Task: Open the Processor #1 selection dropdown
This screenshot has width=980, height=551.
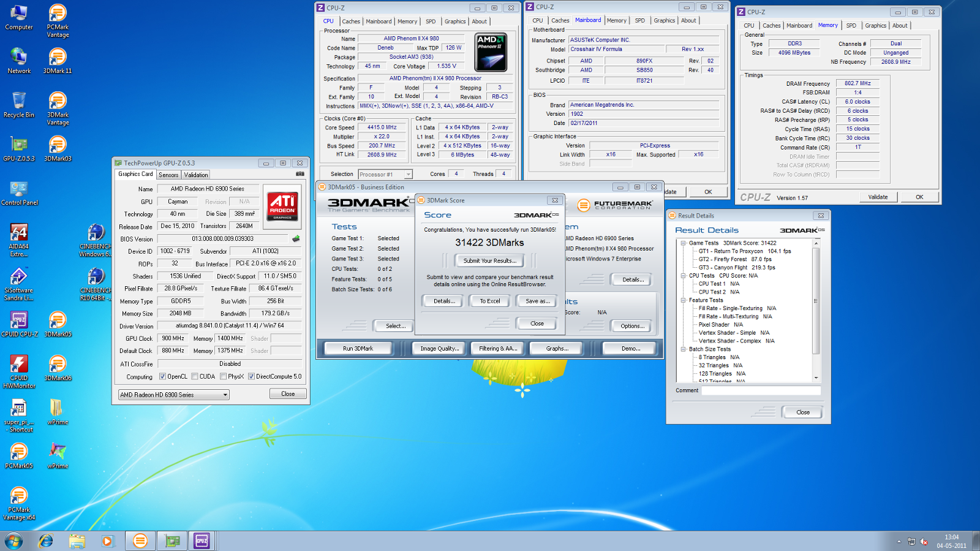Action: coord(385,174)
